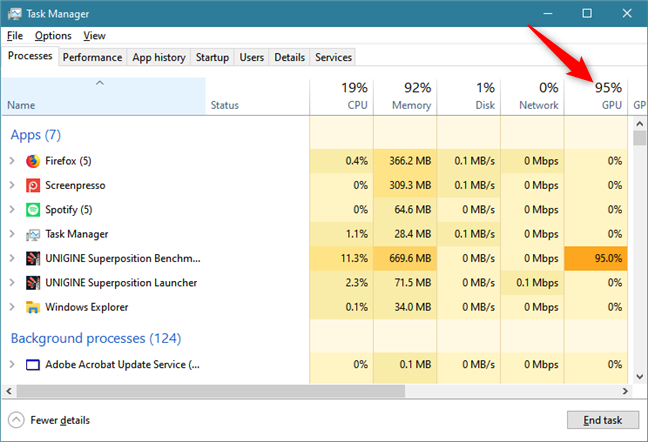Expand the Screenpresso process row
Screen dimensions: 648x442
12,185
